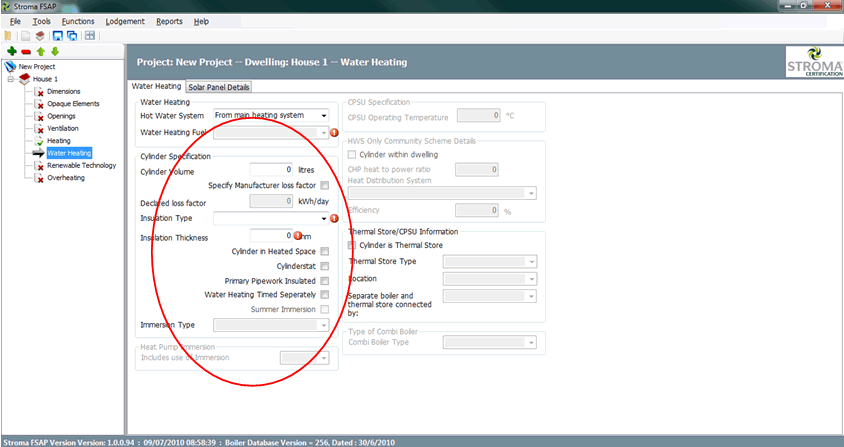Click the Stroma FSAP title bar app icon
The image size is (844, 447).
(6, 6)
